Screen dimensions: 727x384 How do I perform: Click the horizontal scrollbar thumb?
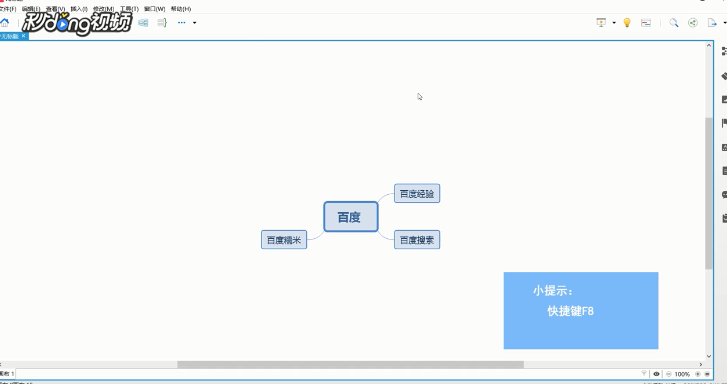pos(351,365)
